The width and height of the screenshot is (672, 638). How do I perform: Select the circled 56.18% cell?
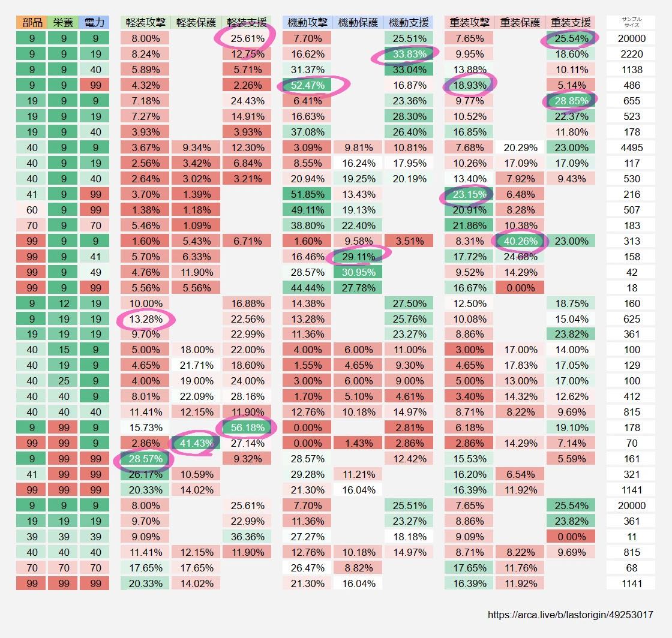(247, 428)
